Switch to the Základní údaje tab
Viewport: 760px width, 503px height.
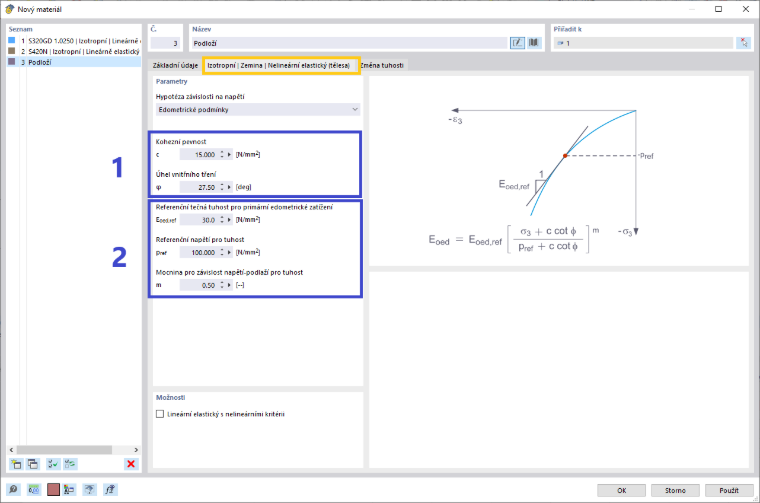coord(175,65)
